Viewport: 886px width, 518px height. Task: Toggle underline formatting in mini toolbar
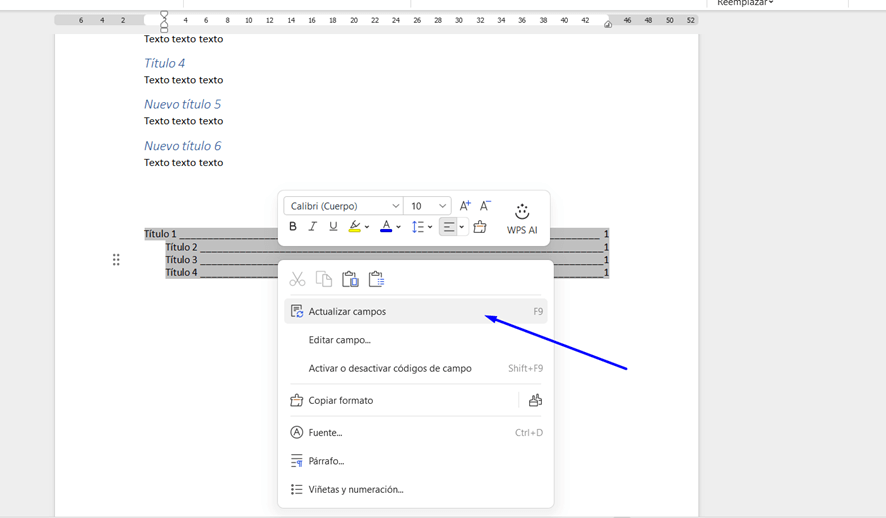click(x=333, y=227)
